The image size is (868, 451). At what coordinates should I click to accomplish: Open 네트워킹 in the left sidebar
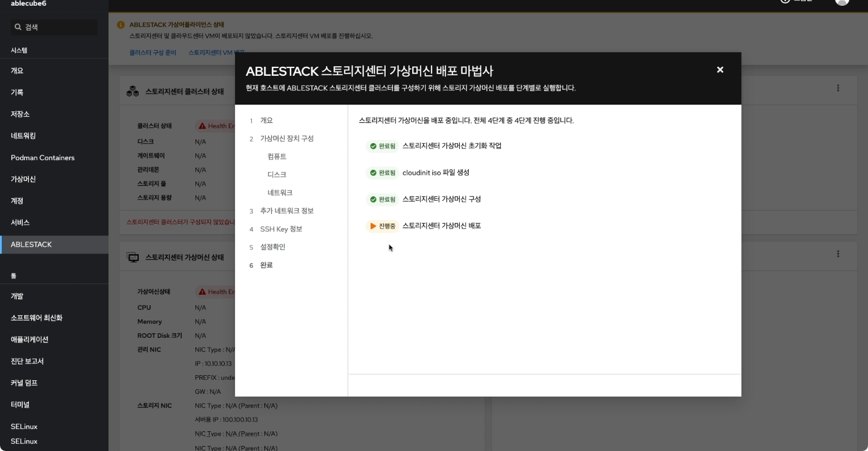[x=54, y=136]
